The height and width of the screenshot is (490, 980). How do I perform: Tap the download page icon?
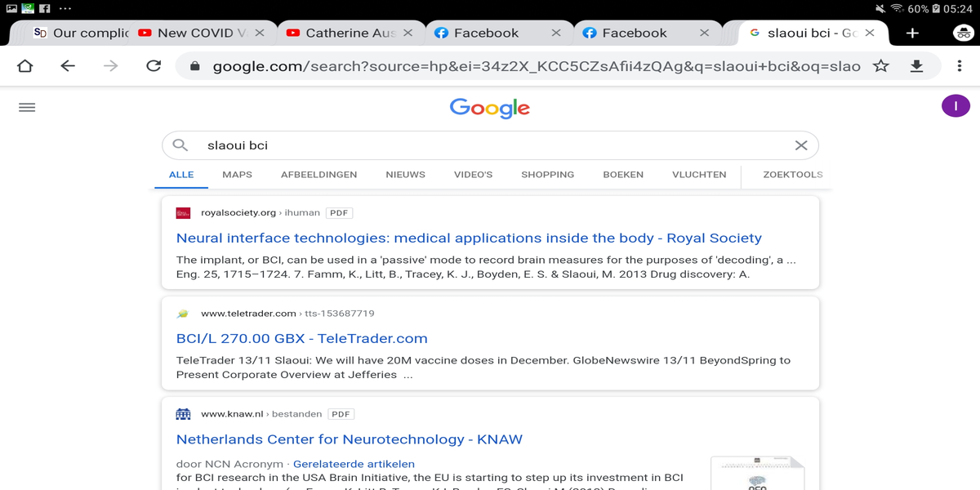[x=916, y=66]
